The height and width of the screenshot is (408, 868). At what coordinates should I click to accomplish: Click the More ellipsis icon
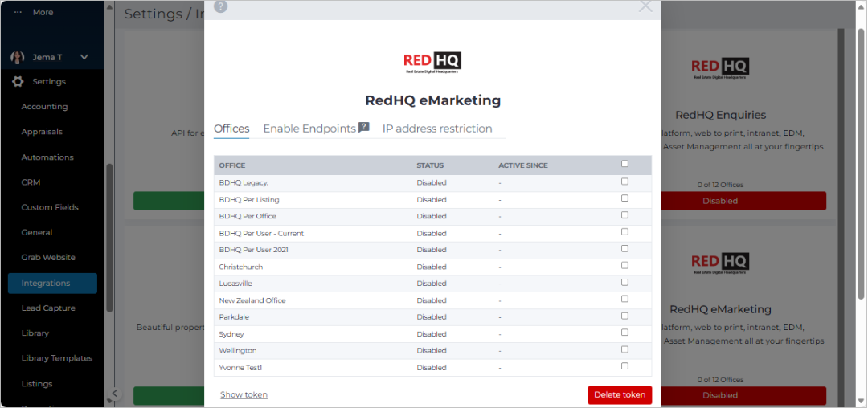(18, 12)
